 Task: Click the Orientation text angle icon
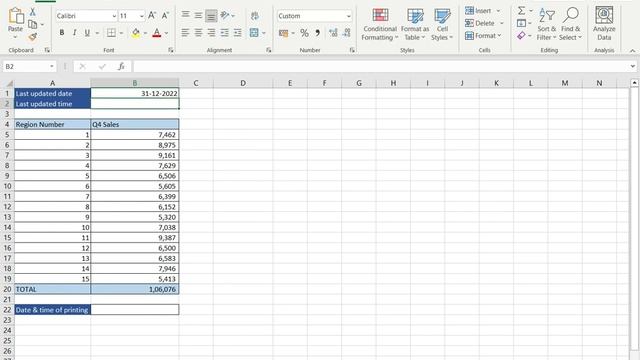[x=225, y=16]
